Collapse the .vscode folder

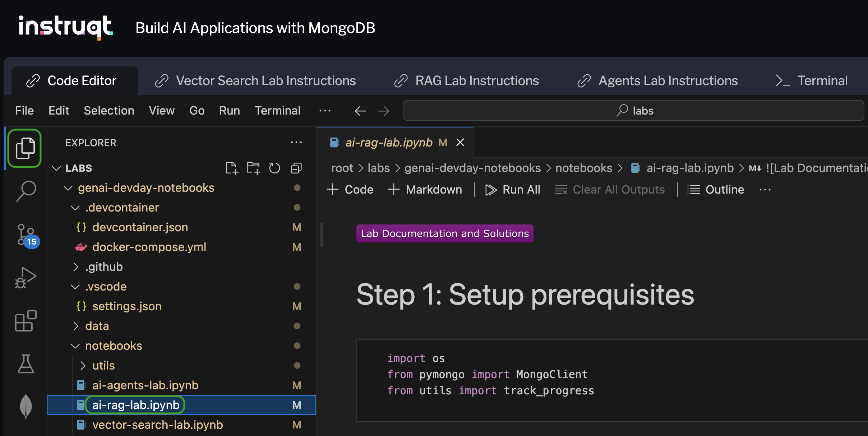click(75, 287)
